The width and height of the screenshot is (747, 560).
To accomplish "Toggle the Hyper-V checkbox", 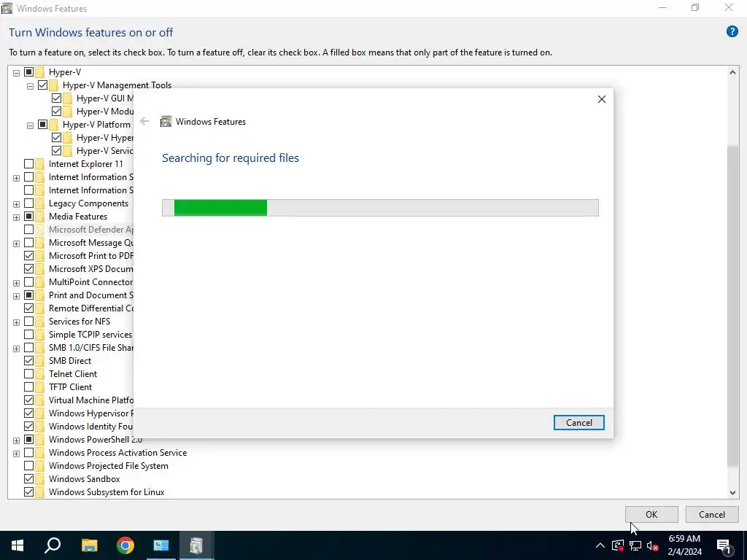I will (28, 72).
